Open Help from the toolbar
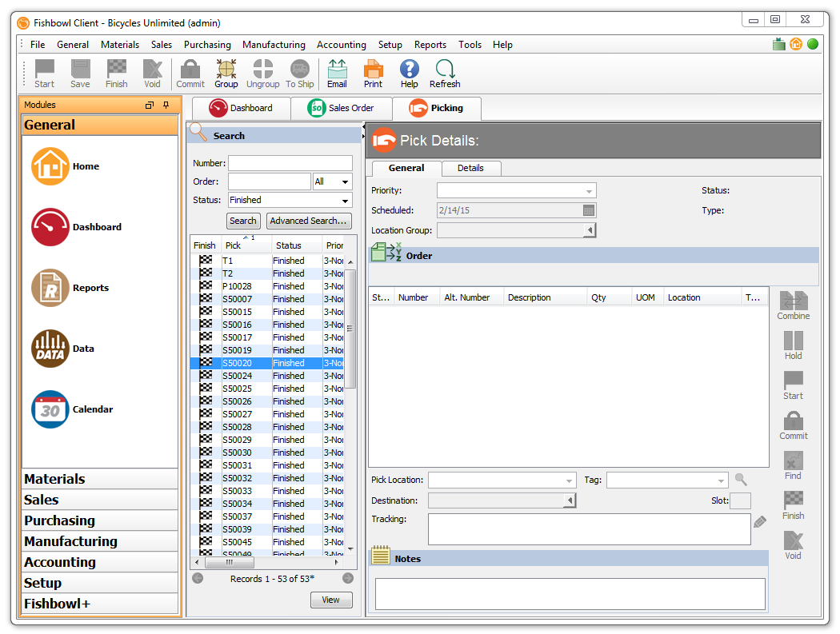The width and height of the screenshot is (840, 634). (410, 74)
